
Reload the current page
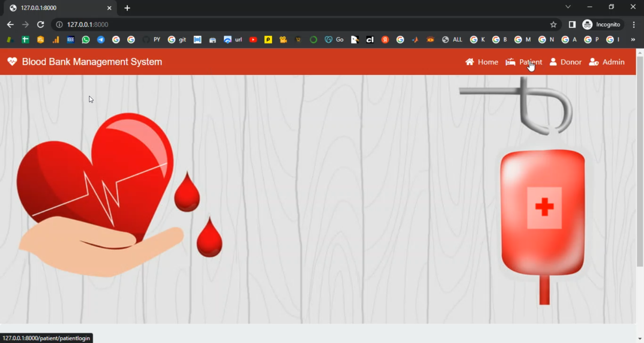coord(40,24)
